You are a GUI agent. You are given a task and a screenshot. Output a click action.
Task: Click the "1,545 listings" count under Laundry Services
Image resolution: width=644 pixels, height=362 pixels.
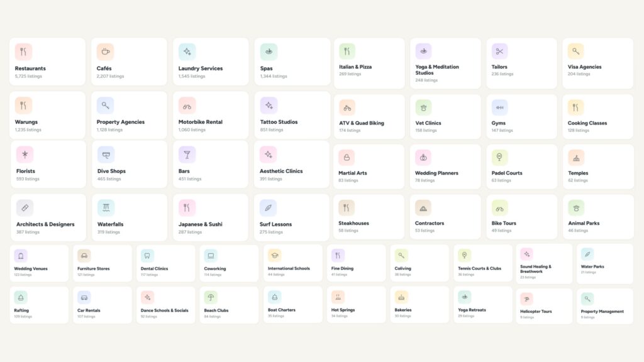(191, 76)
